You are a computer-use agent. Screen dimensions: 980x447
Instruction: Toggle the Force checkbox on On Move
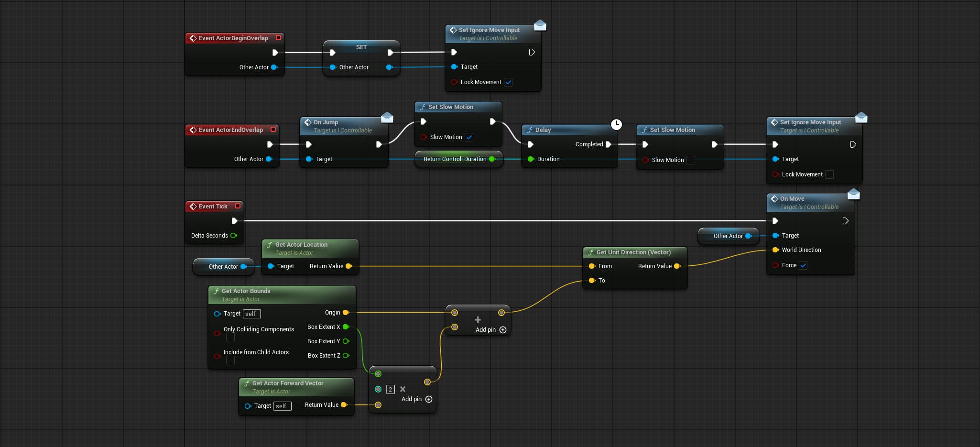803,265
